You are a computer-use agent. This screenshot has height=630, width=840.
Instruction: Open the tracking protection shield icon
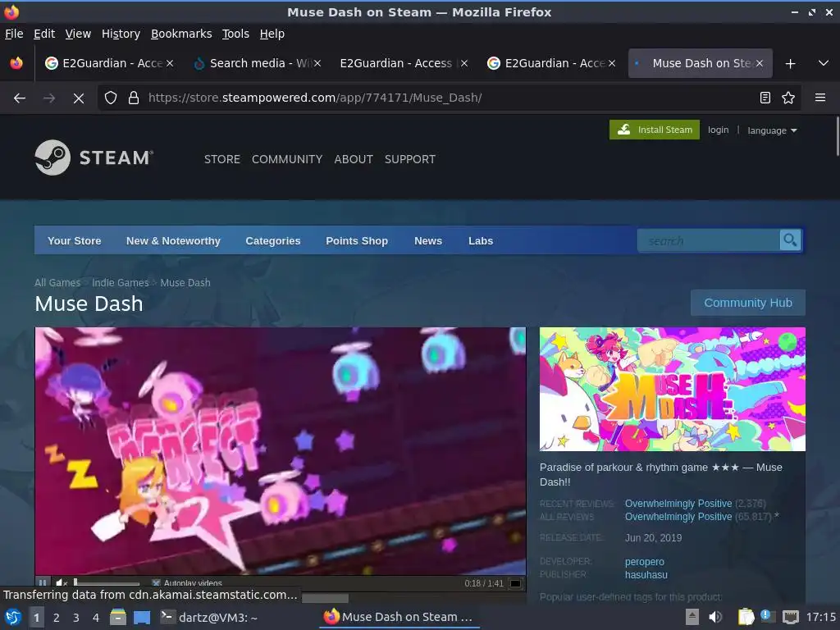point(111,98)
